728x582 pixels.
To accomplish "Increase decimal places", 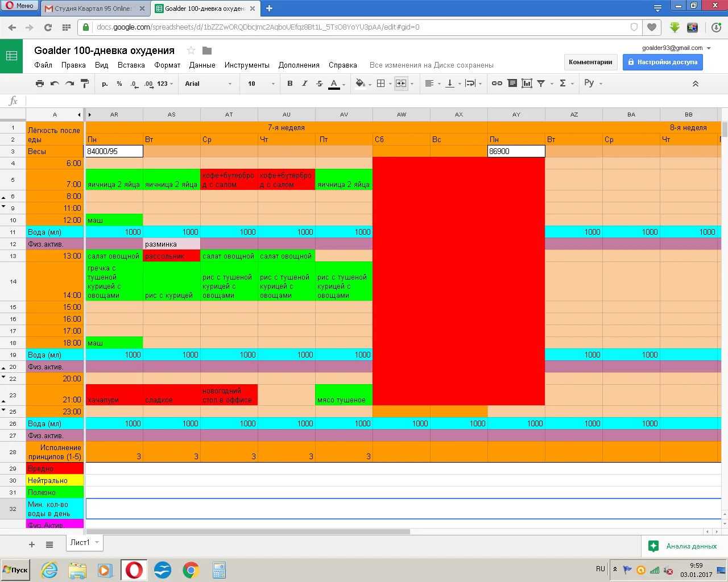I will 148,84.
